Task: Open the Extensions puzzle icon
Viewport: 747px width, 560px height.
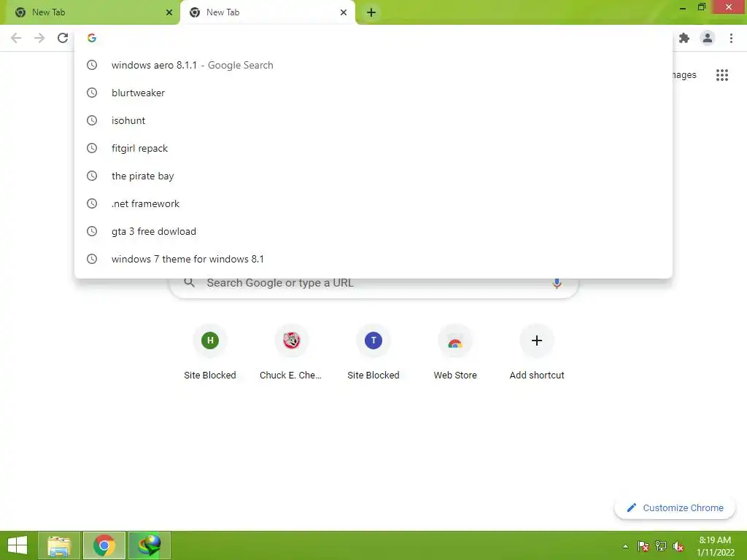Action: pyautogui.click(x=684, y=38)
